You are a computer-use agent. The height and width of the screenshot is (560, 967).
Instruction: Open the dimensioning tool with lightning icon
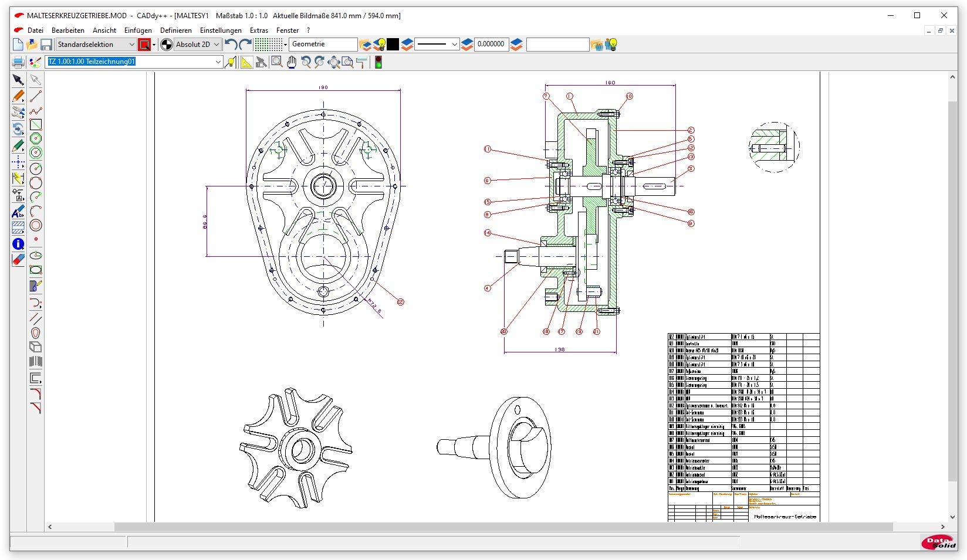[x=18, y=178]
